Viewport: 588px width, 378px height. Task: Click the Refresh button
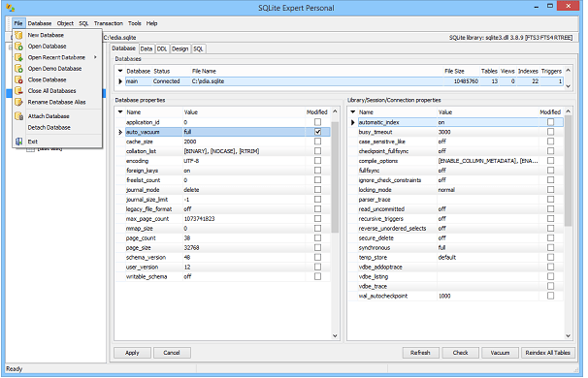(x=420, y=353)
